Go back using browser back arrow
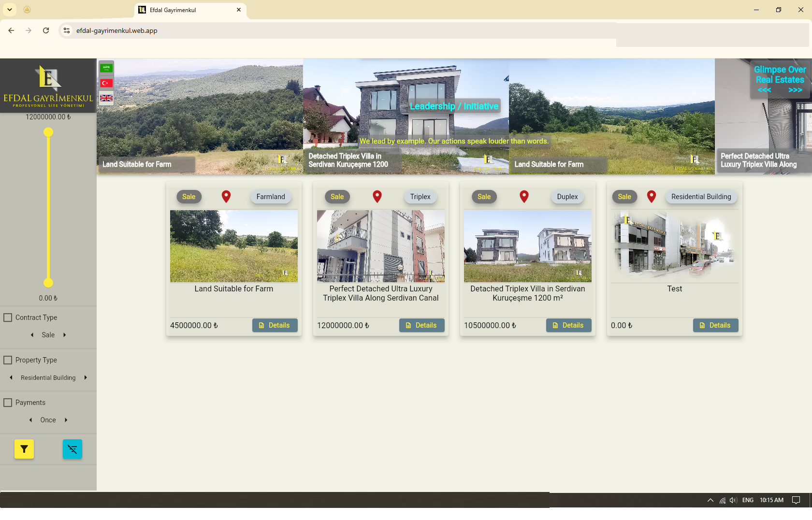Viewport: 812px width, 520px height. click(x=11, y=30)
